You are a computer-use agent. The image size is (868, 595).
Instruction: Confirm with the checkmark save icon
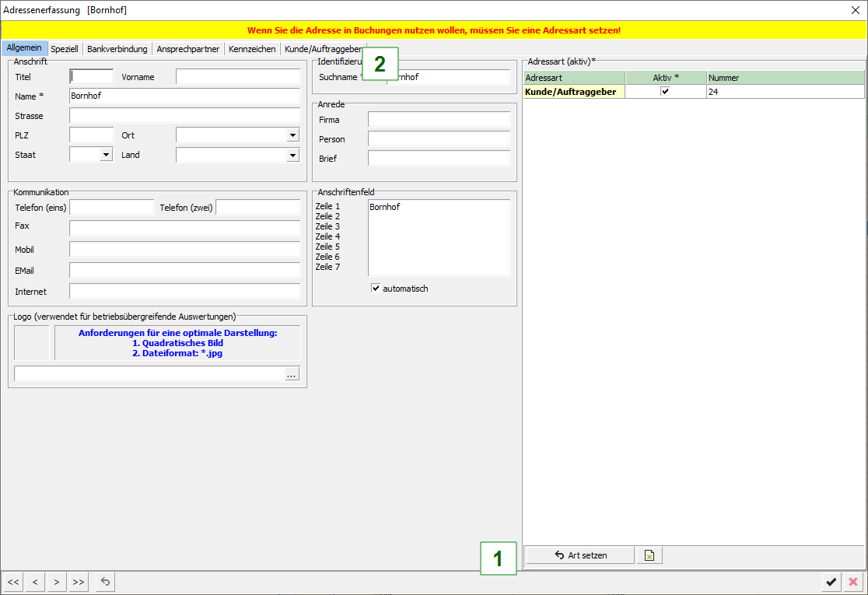[831, 582]
